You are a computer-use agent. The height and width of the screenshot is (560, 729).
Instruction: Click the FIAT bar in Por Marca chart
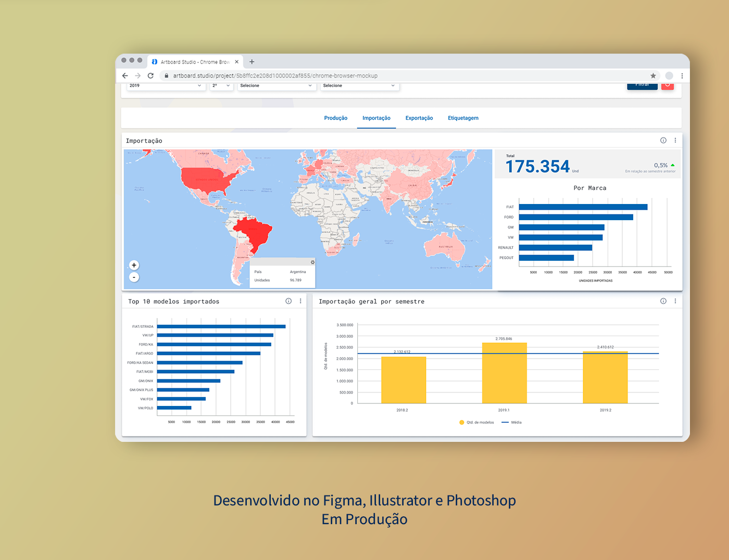click(583, 207)
